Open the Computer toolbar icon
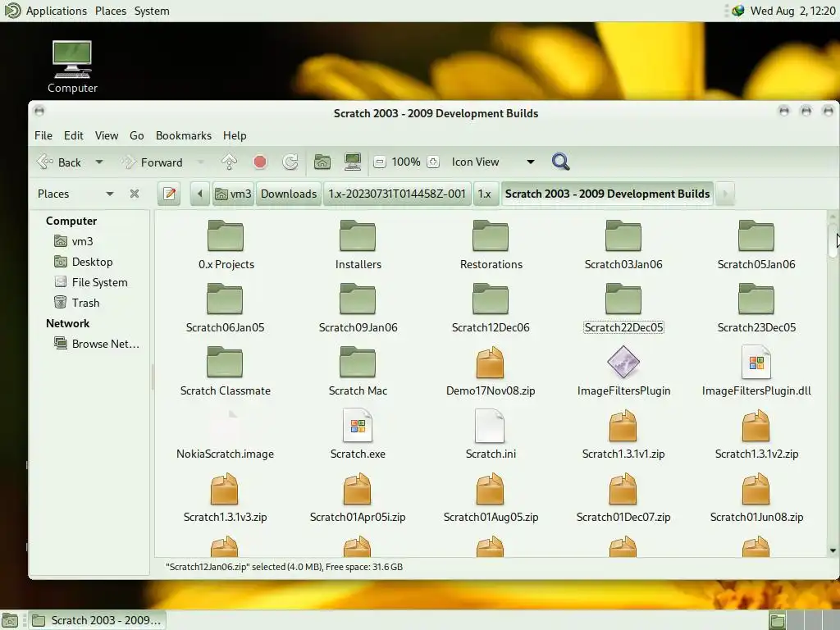The image size is (840, 630). 353,162
